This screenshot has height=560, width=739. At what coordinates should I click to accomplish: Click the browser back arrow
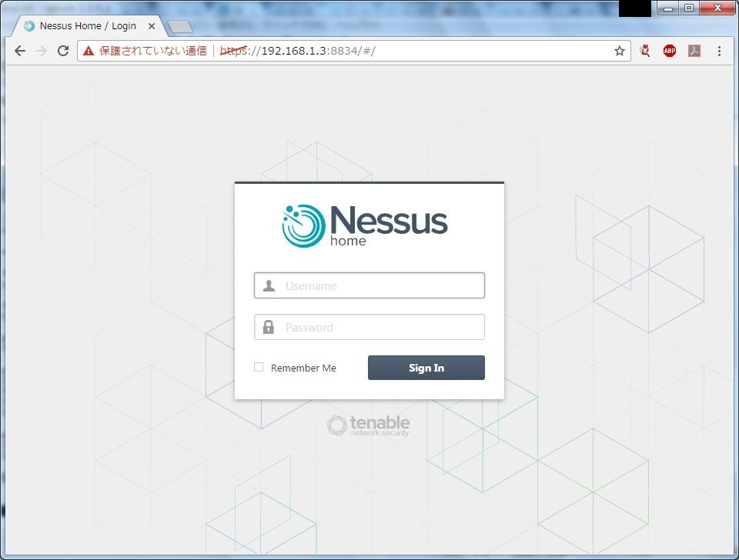click(20, 51)
